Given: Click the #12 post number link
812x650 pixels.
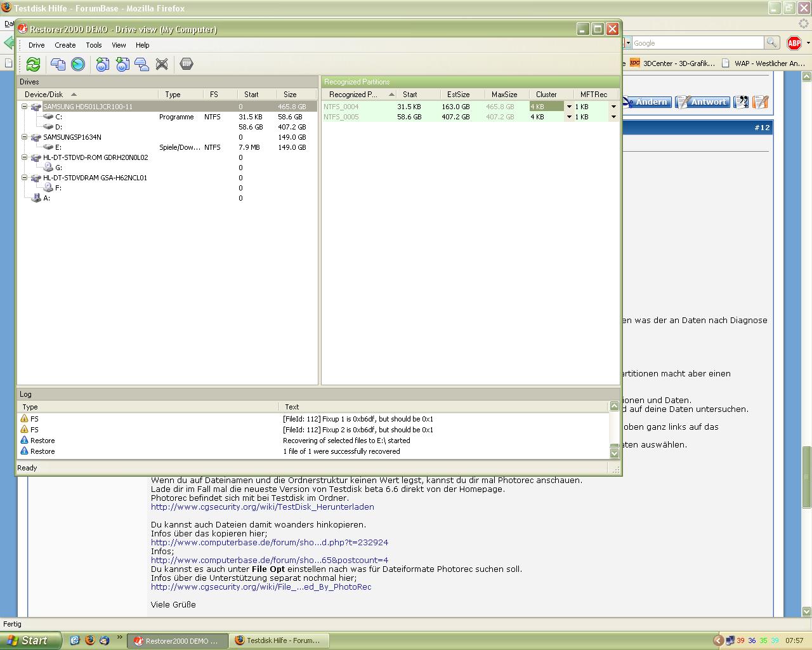Looking at the screenshot, I should point(762,128).
